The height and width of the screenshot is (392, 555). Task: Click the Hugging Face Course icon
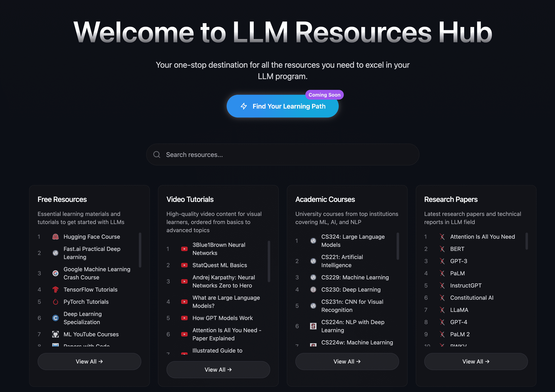55,237
